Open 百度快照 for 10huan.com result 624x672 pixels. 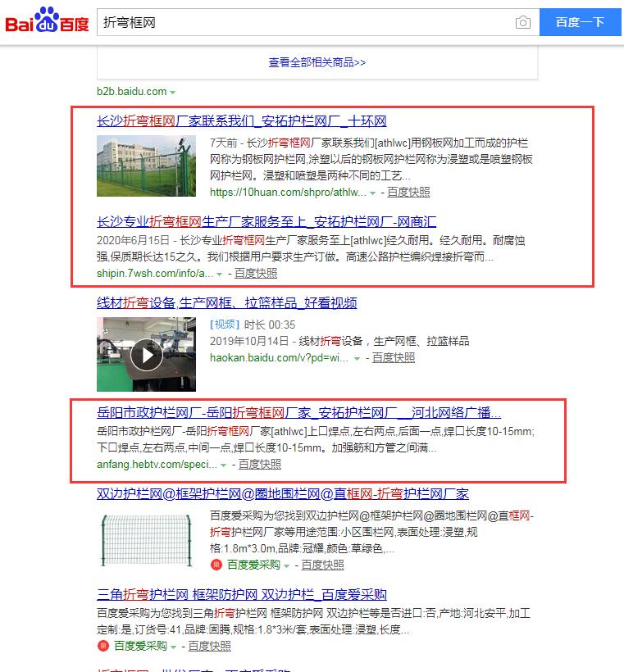[408, 192]
